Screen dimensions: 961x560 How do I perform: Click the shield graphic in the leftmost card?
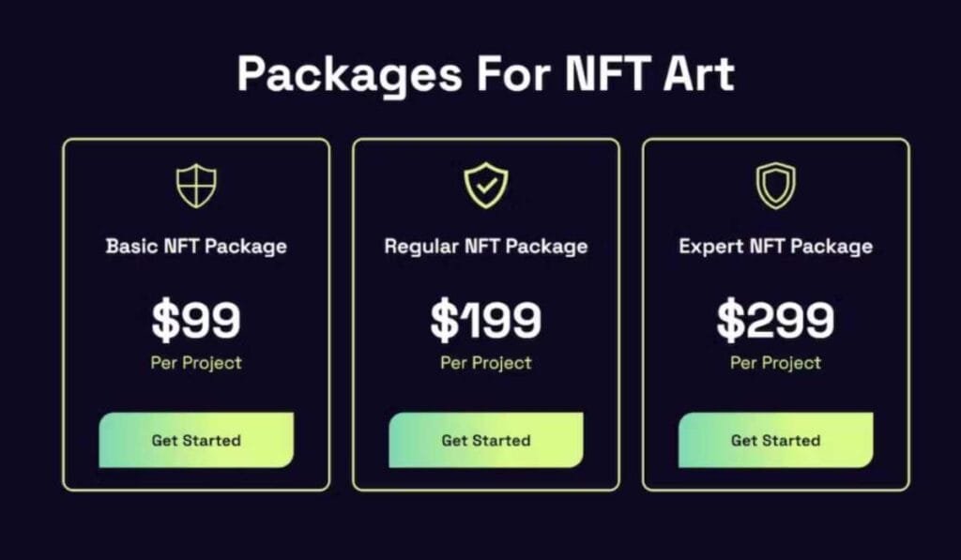coord(195,185)
